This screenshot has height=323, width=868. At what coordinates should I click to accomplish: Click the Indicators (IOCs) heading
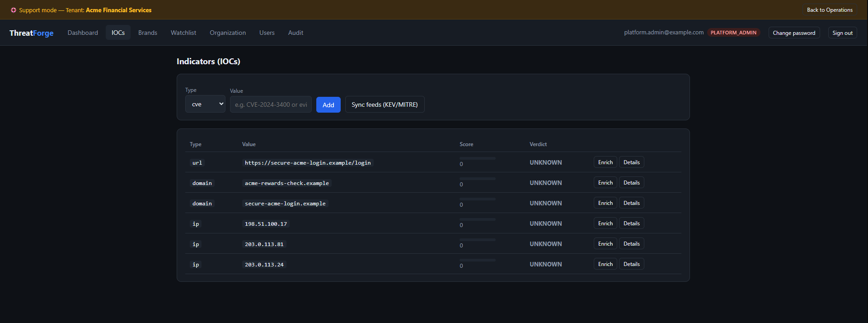pos(208,62)
